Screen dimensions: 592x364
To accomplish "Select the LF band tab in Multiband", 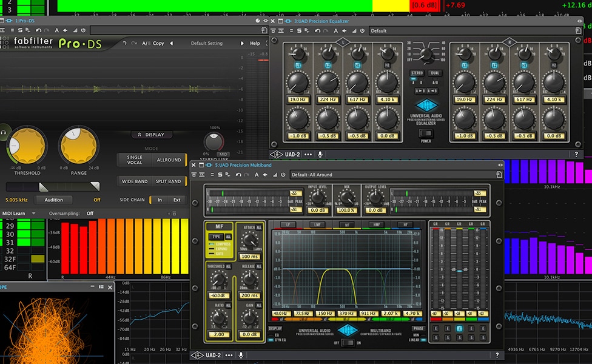I will click(288, 224).
